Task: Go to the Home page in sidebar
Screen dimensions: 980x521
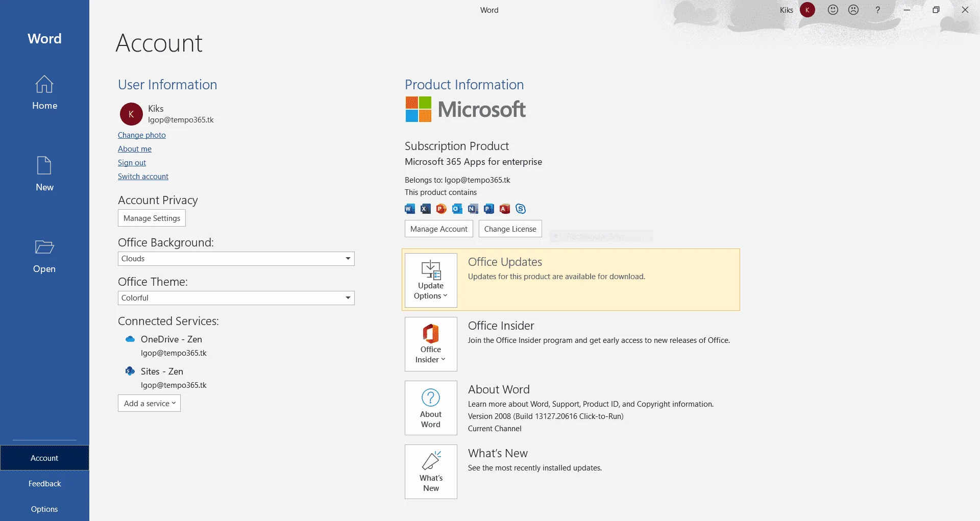Action: (x=44, y=92)
